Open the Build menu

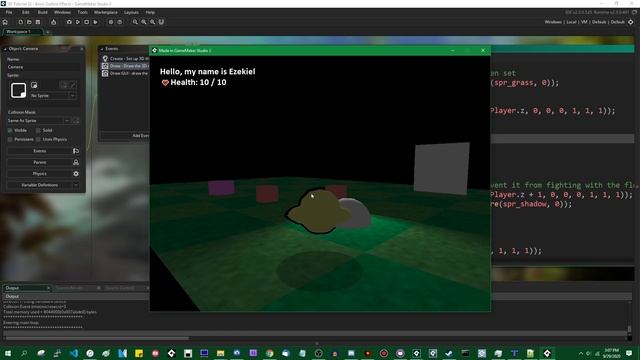coord(42,12)
